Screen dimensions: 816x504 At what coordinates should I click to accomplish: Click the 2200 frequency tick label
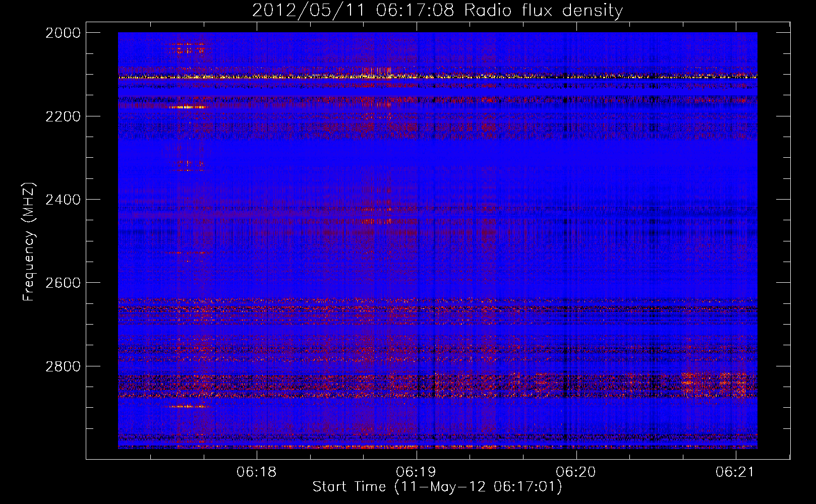point(63,116)
